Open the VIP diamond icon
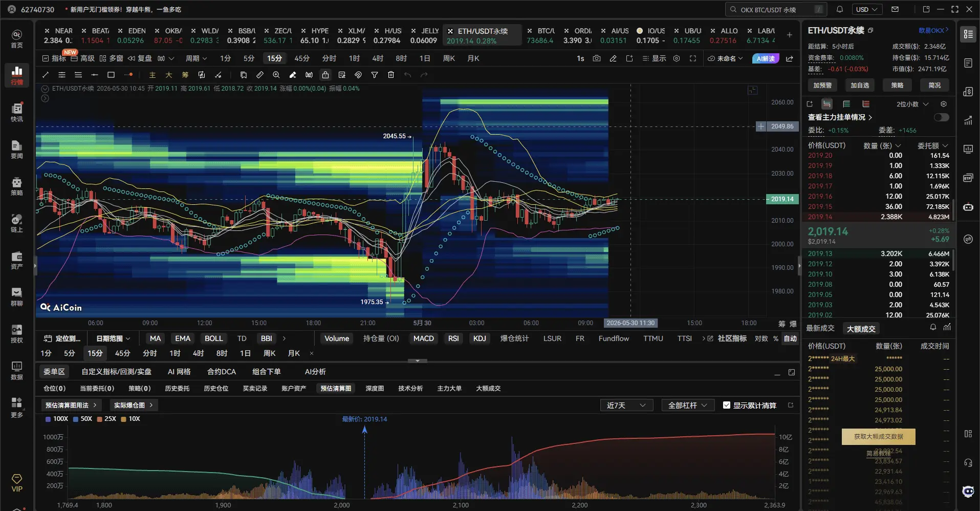 (x=17, y=482)
